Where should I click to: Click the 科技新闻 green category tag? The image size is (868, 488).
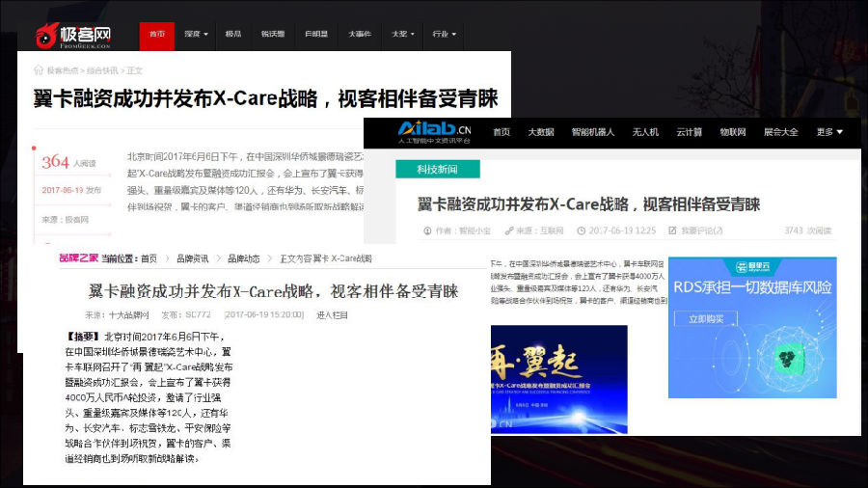pyautogui.click(x=437, y=170)
